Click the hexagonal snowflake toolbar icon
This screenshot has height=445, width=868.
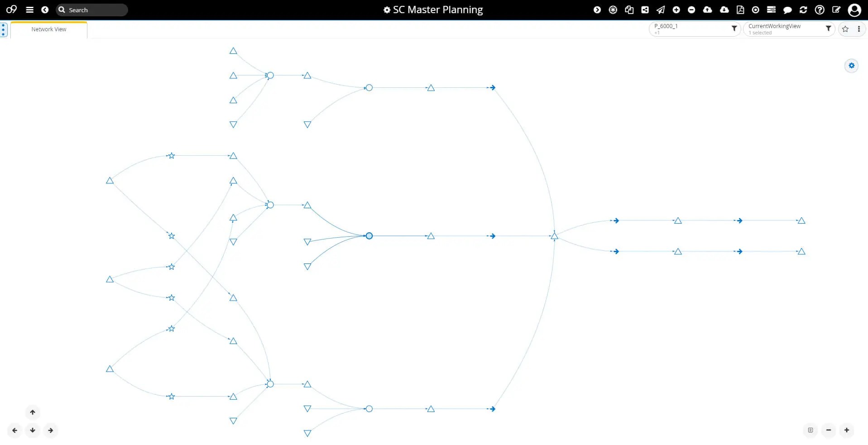point(613,10)
